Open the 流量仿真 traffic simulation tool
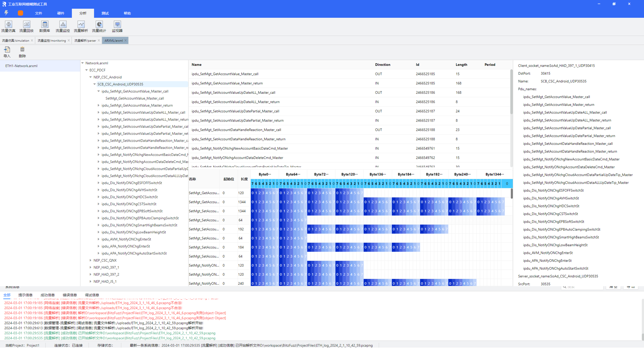 8,26
